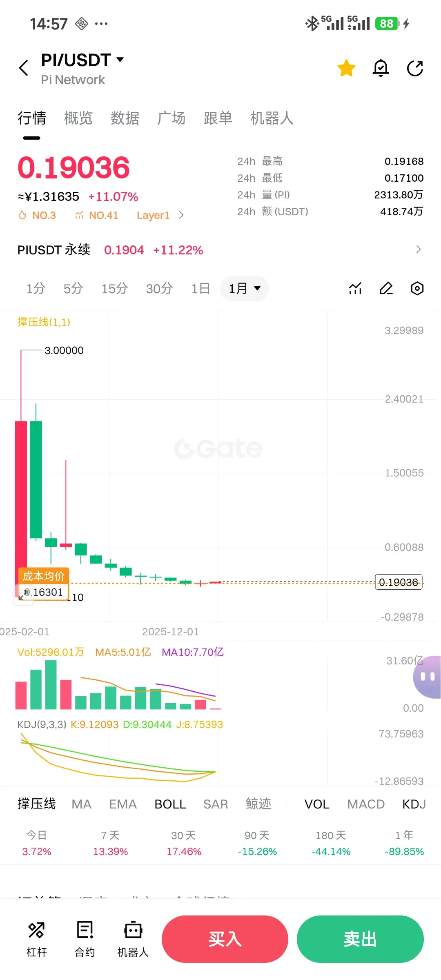Switch to the 广场 tab

tap(171, 118)
